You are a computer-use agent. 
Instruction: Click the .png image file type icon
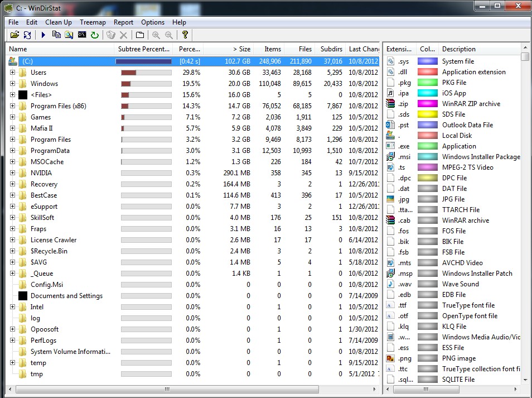(x=390, y=358)
